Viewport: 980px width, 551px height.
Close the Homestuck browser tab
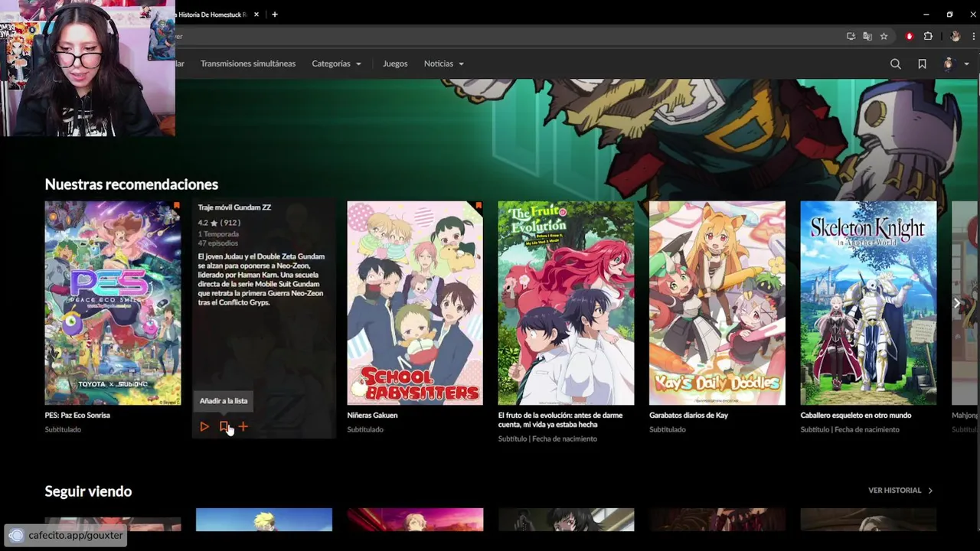pyautogui.click(x=256, y=15)
